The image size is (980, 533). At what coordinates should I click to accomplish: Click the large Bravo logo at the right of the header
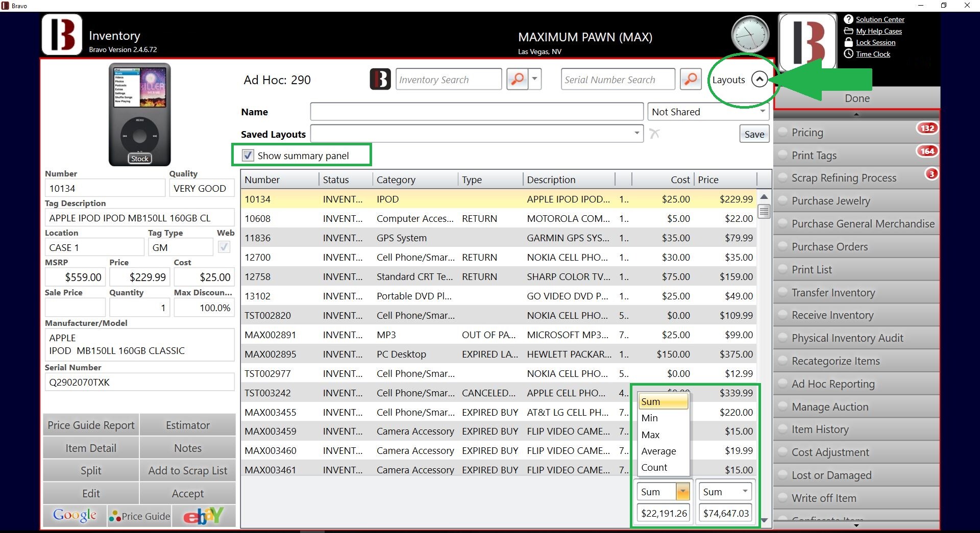(x=807, y=42)
